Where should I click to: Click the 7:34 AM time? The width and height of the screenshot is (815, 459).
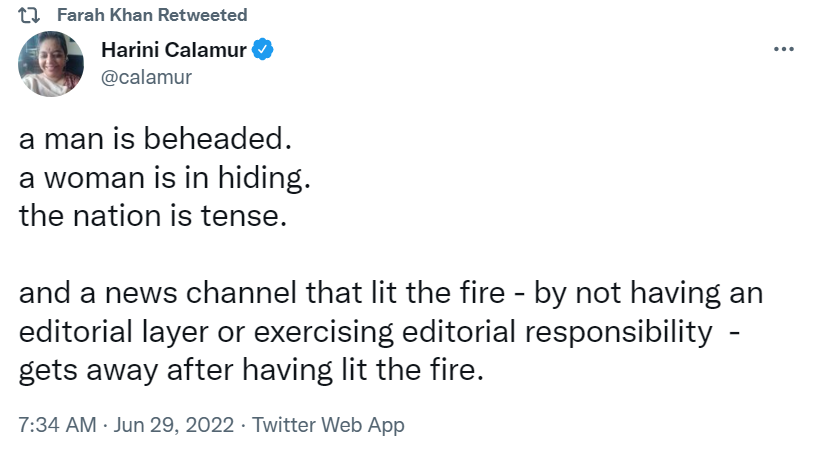(x=58, y=424)
